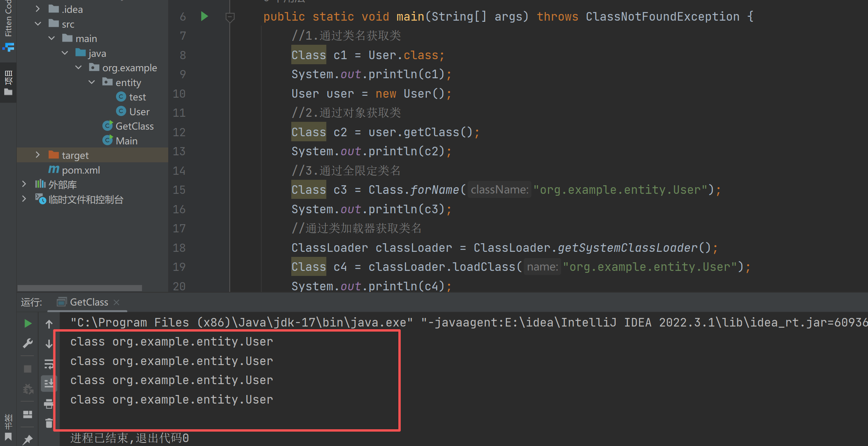The image size is (868, 446).
Task: Close the GetClass run tab
Action: 116,302
